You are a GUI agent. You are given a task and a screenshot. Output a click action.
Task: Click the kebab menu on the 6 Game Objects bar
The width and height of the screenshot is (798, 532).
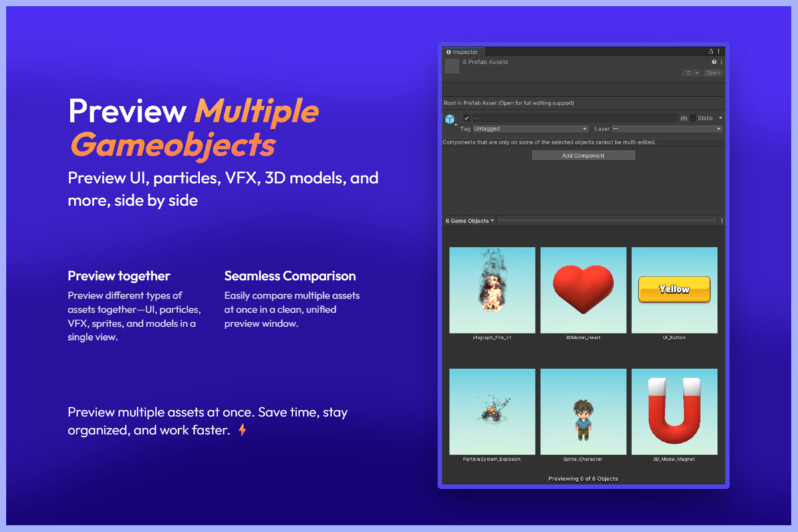(721, 220)
